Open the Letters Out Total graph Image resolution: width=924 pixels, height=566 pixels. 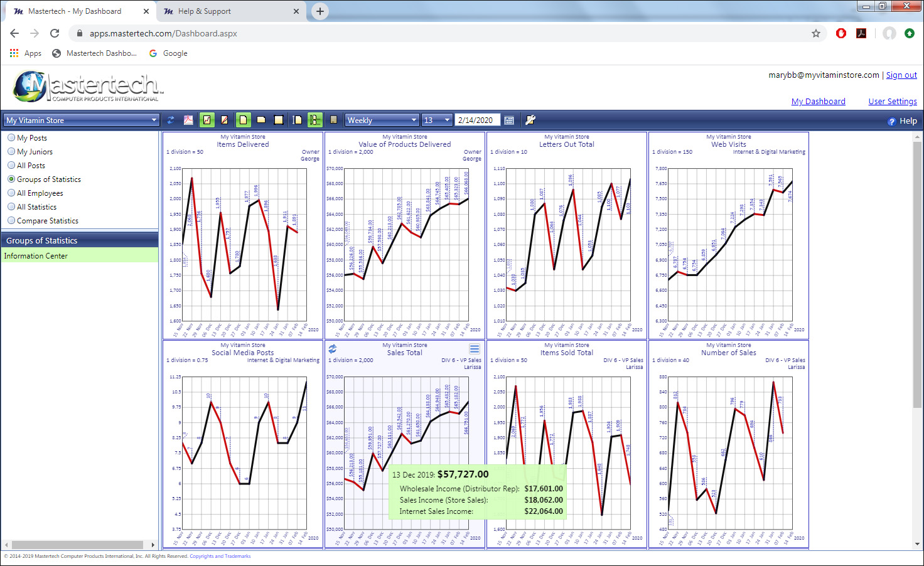coord(567,236)
